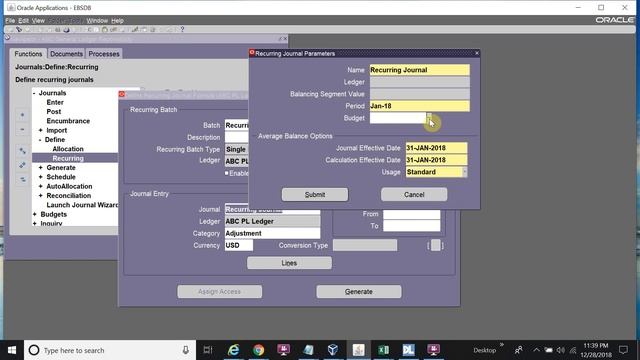Click the Lines button
Screen dimensions: 640x360
coord(289,263)
